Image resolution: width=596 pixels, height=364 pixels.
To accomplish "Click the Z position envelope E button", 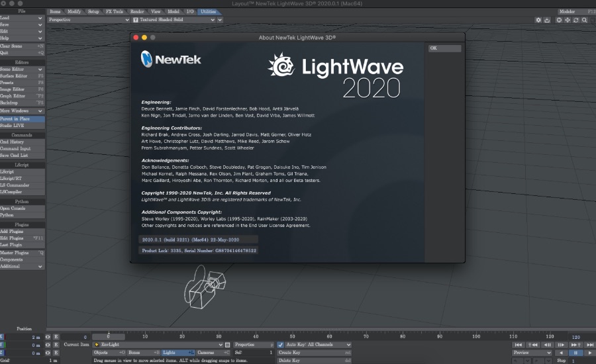I will tap(56, 353).
